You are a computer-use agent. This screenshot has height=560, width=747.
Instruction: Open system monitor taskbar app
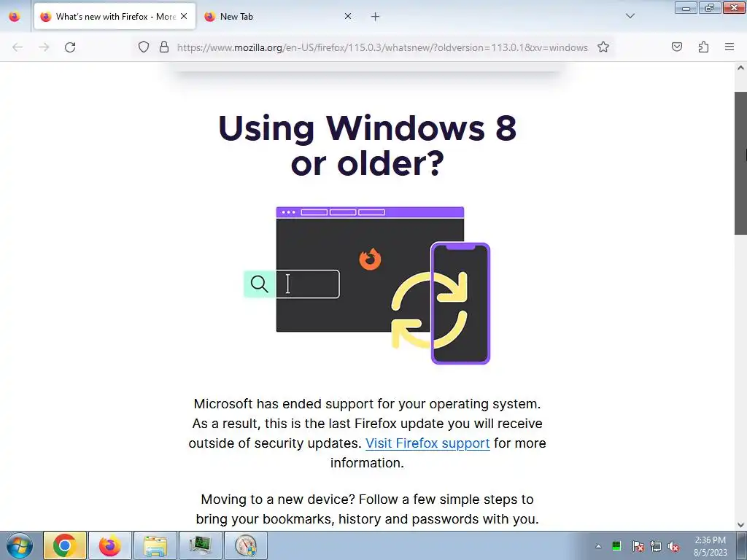click(x=201, y=545)
